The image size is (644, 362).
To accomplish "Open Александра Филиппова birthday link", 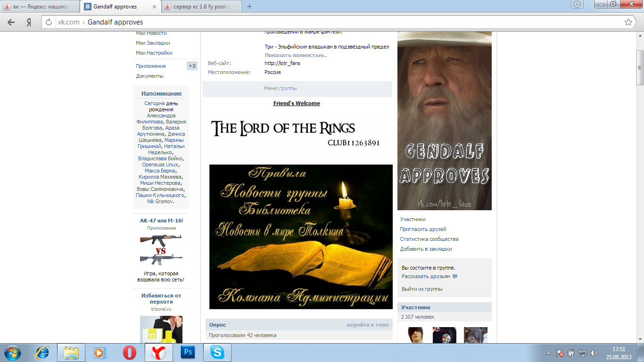I will [161, 118].
